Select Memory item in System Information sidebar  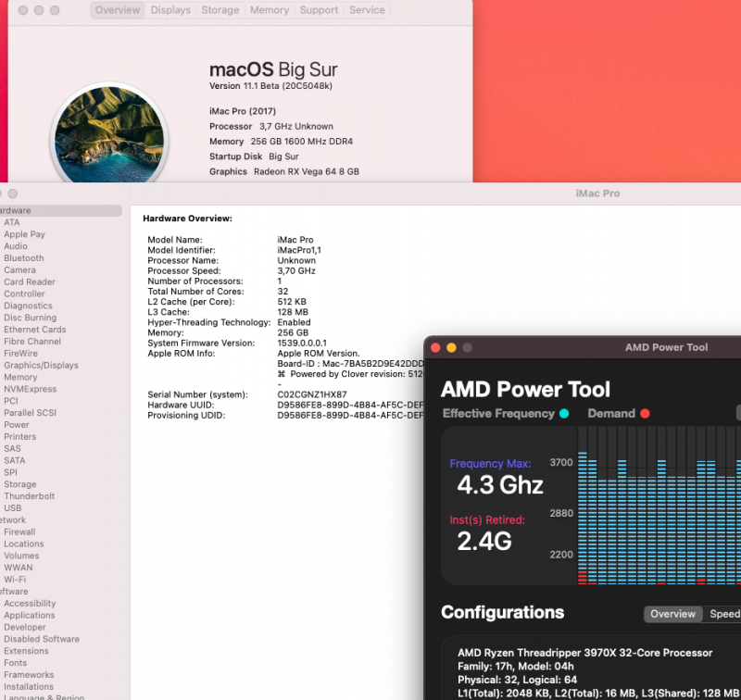coord(20,377)
